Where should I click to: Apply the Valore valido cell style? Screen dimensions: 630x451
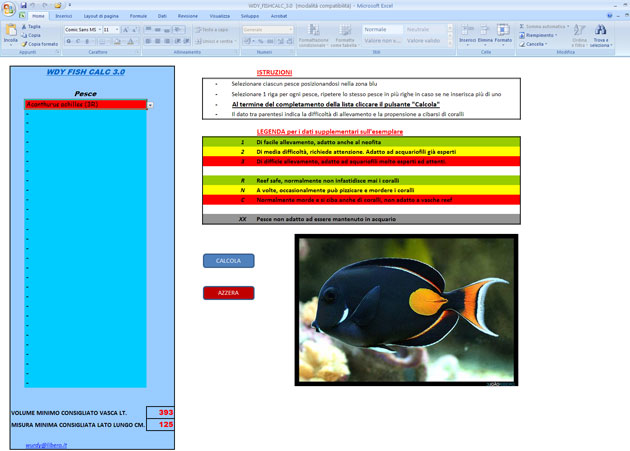(425, 41)
